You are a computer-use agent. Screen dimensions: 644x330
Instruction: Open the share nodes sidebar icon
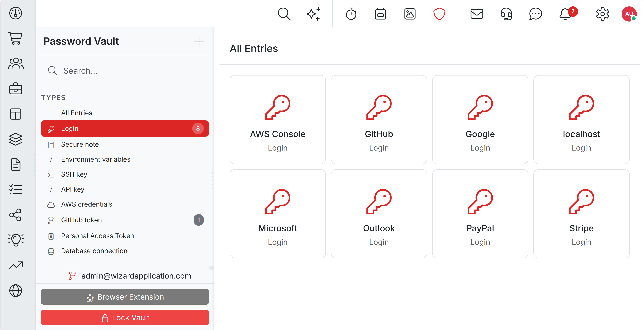(15, 215)
